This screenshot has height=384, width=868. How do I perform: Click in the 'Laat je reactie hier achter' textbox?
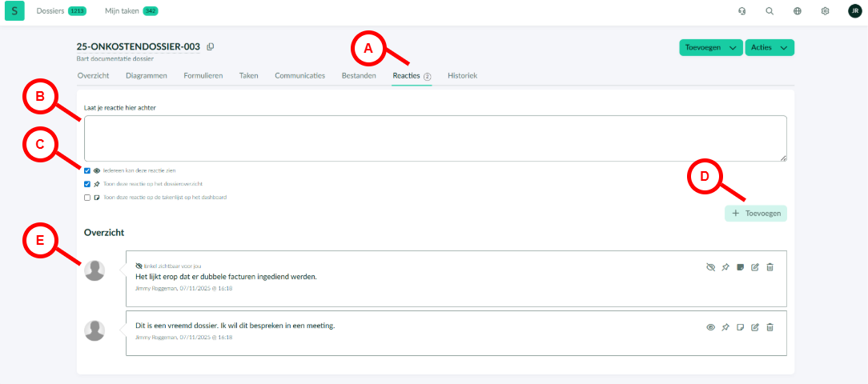click(x=435, y=138)
